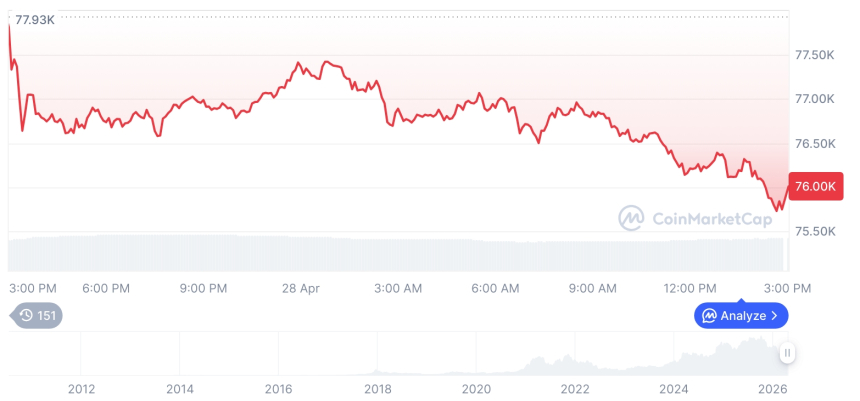Screen dimensions: 860x401
Task: Click the 77.50K y-axis price label
Action: click(x=814, y=54)
